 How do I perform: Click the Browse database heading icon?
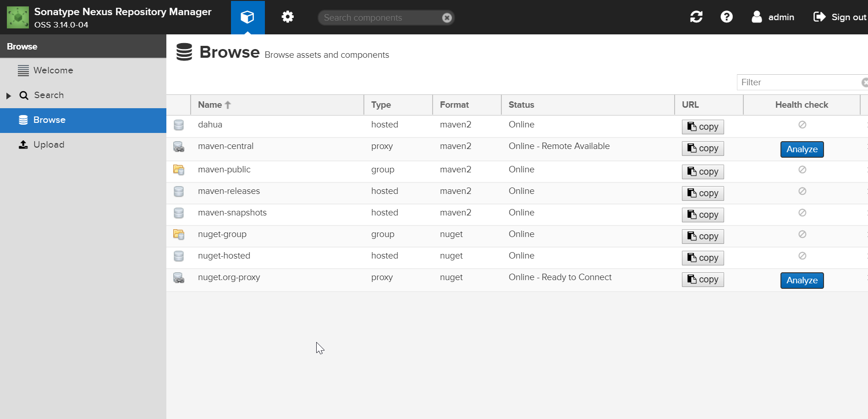click(x=184, y=52)
